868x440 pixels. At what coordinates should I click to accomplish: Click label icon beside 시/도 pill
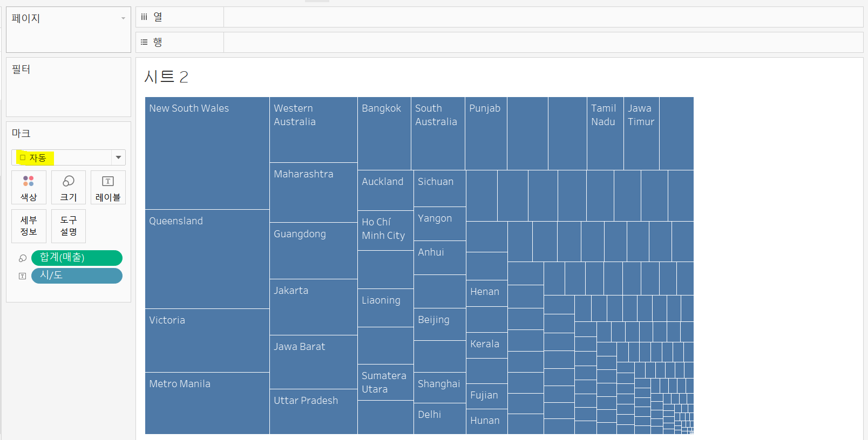tap(23, 276)
